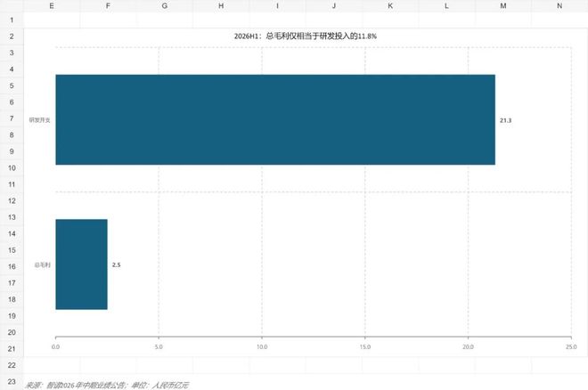Screen dimensions: 588x390
Task: Select row 23 header
Action: pos(12,382)
